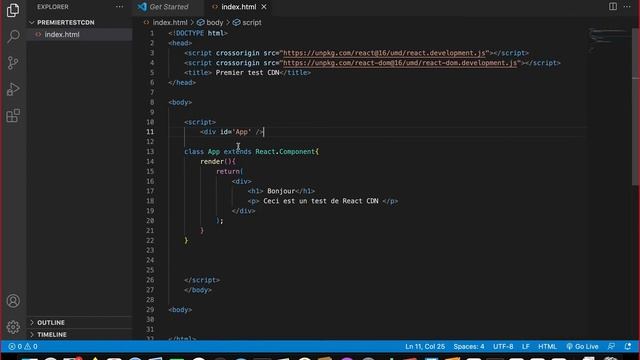Open feedback icon in status bar
The height and width of the screenshot is (360, 640).
[611, 347]
